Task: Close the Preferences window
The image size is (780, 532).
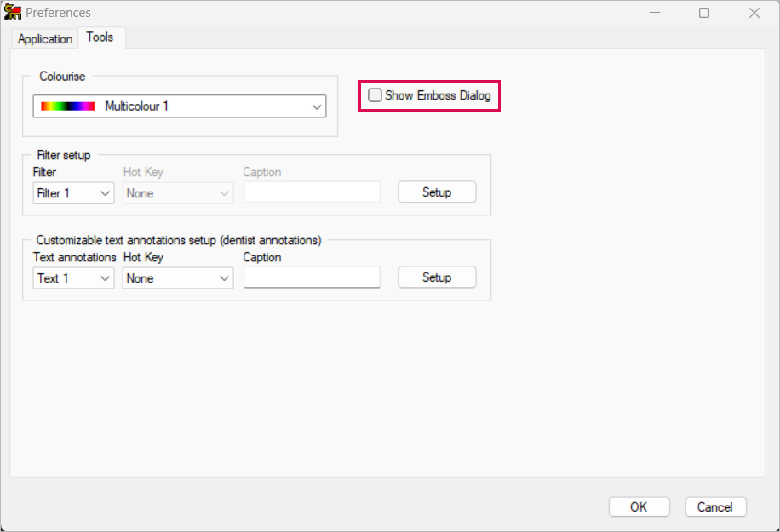Action: pyautogui.click(x=754, y=13)
